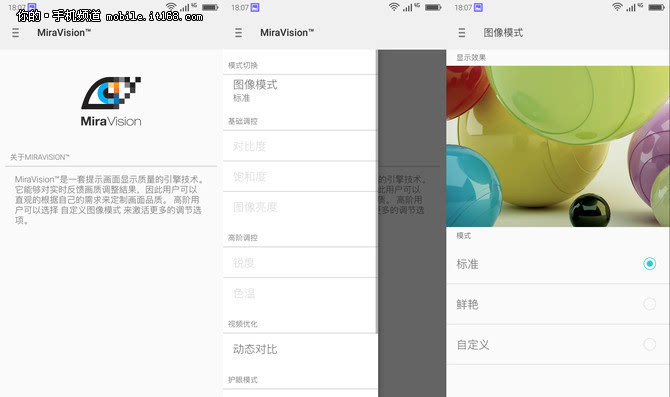The image size is (670, 397).
Task: Tap battery icon in middle screen status bar
Action: click(x=433, y=7)
